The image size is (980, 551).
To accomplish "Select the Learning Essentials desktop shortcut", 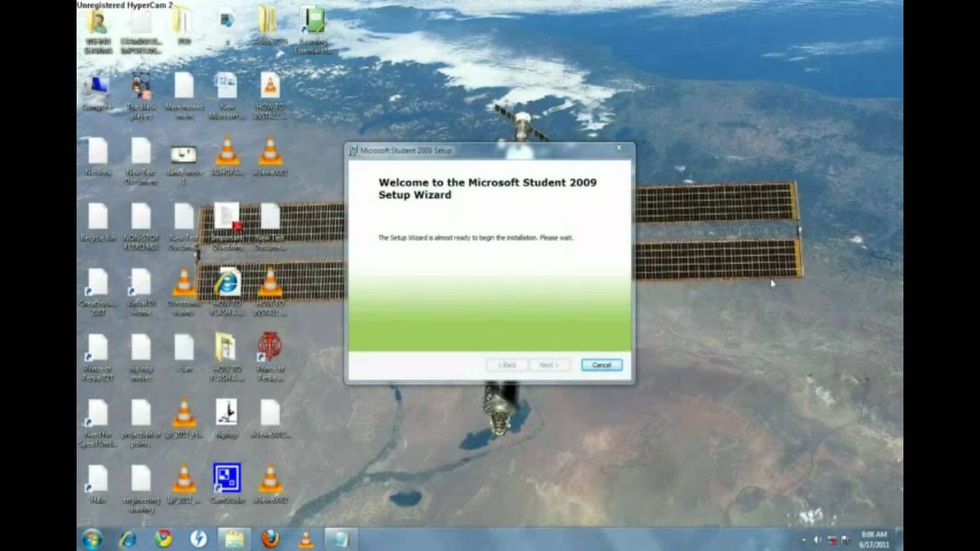I will (x=313, y=31).
